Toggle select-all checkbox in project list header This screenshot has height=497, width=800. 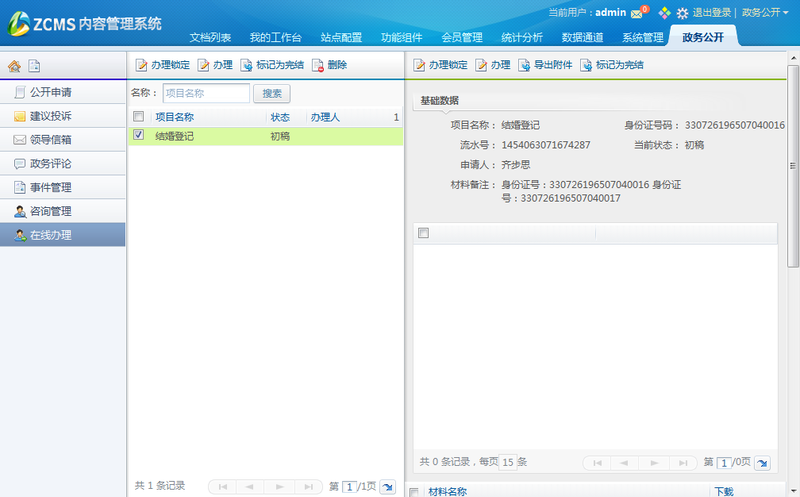pyautogui.click(x=139, y=117)
